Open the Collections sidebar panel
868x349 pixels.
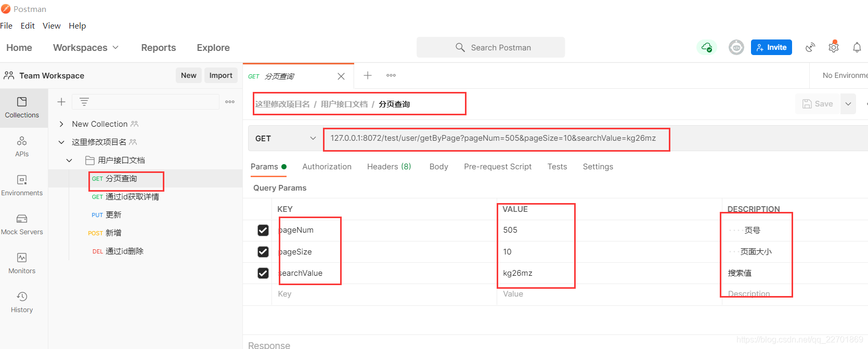[x=22, y=108]
